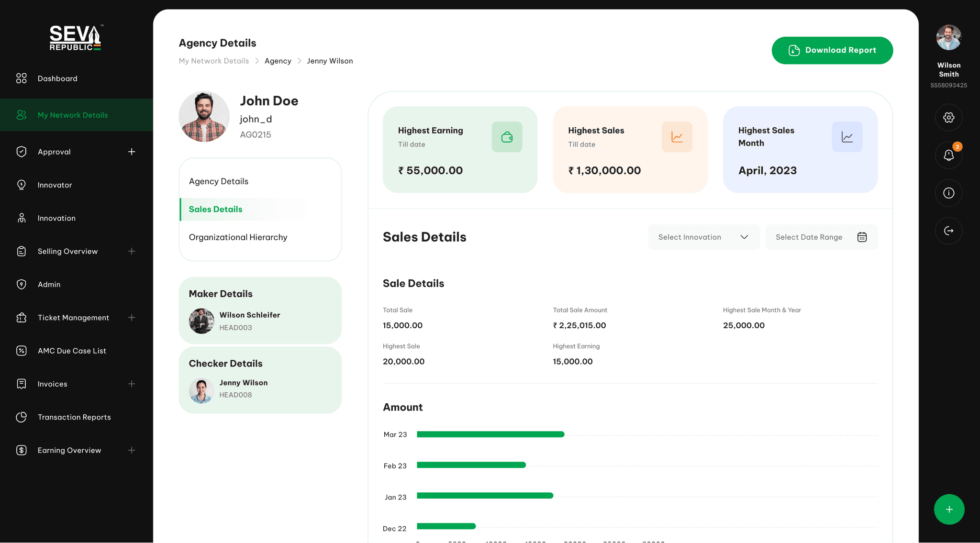The height and width of the screenshot is (543, 980).
Task: Click Wilson Smith's user avatar
Action: [948, 38]
